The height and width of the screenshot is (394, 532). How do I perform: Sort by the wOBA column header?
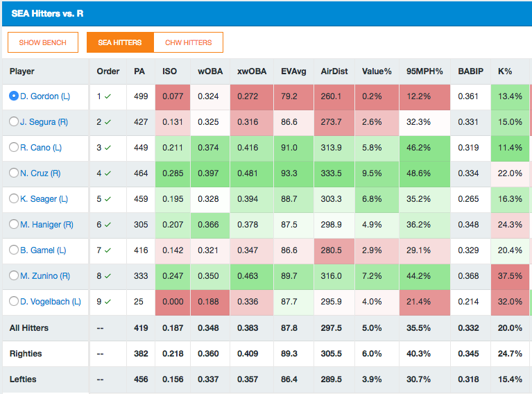coord(210,71)
